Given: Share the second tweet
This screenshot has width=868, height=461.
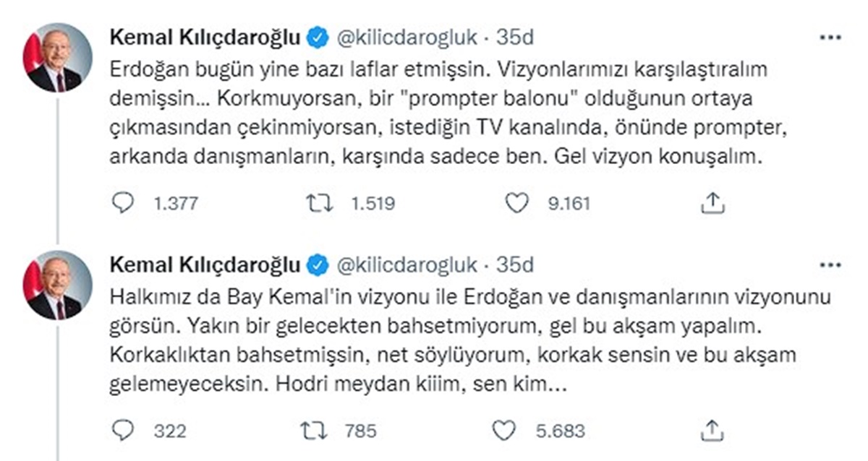Looking at the screenshot, I should [x=712, y=430].
